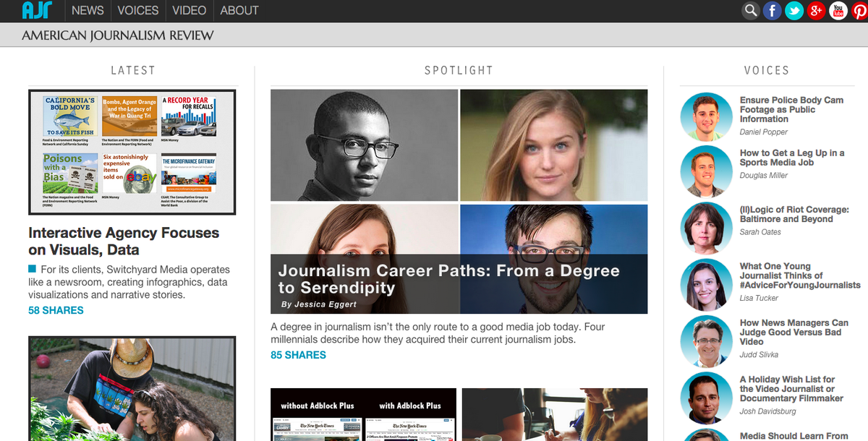Open the search magnifier icon

(x=752, y=10)
